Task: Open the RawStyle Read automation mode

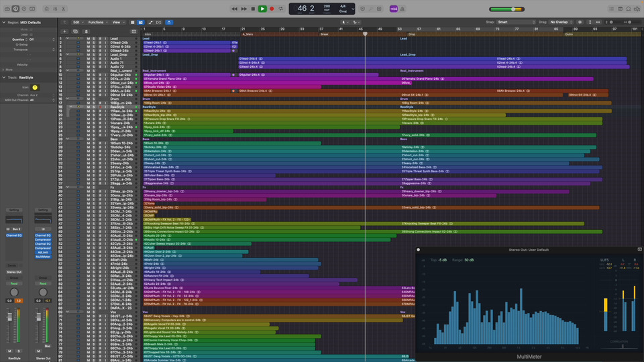Action: 14,284
